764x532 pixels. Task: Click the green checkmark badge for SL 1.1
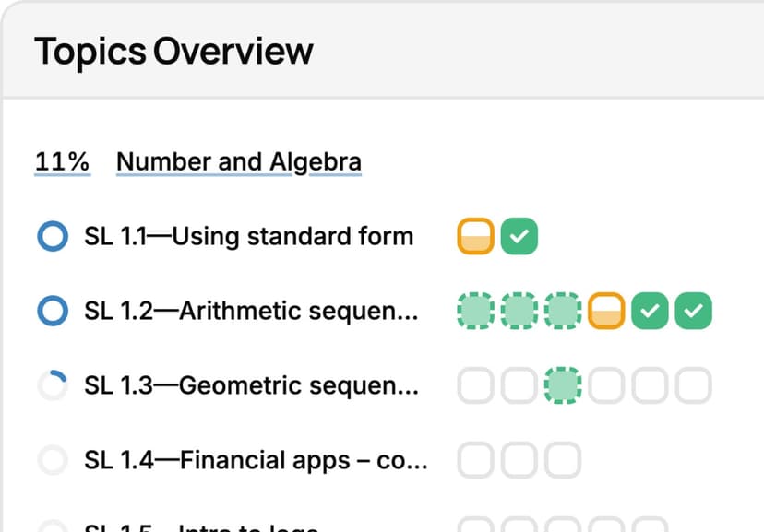tap(519, 236)
